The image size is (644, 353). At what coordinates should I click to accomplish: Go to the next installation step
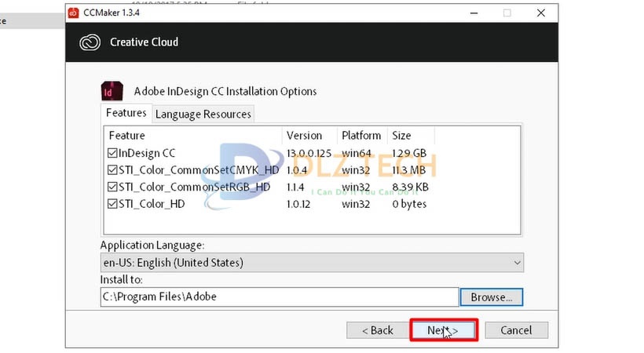pyautogui.click(x=444, y=330)
